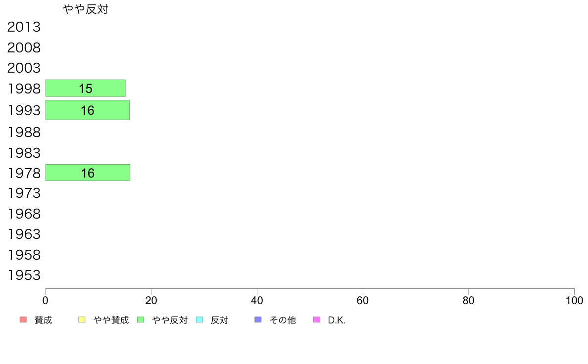Click the D.K. legend text
588x364 pixels.
[337, 320]
